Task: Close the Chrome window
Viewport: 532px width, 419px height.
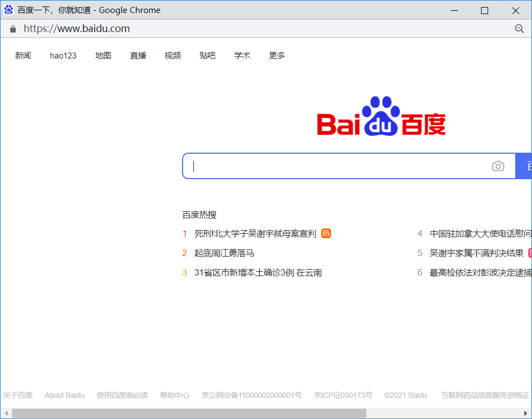Action: coord(516,10)
